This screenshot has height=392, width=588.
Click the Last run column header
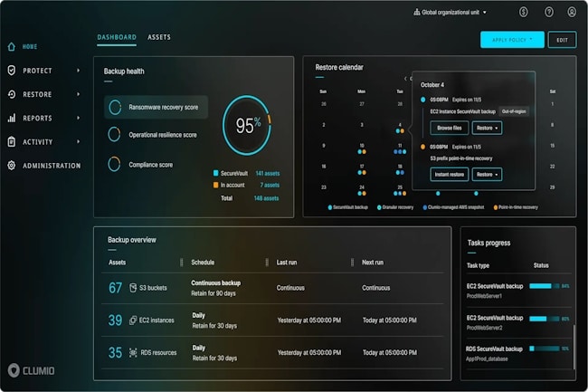click(287, 263)
